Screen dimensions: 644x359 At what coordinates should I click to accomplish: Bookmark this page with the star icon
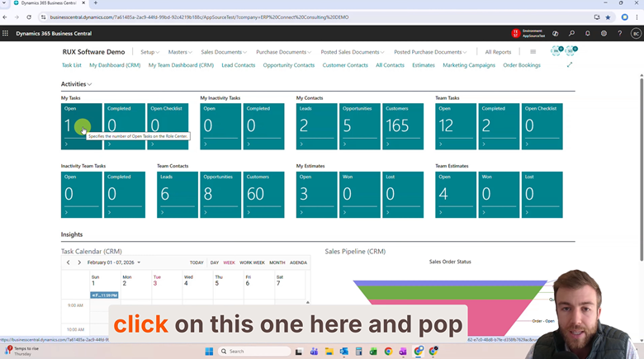(608, 17)
